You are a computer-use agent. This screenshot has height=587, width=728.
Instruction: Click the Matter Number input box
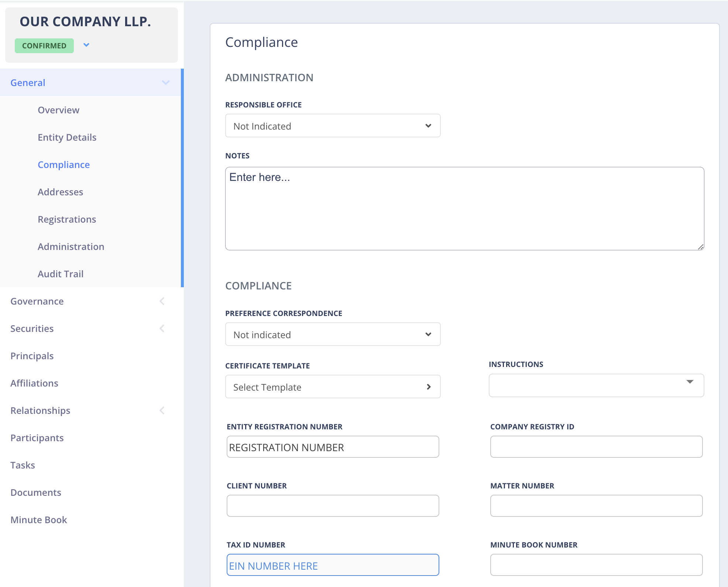[x=596, y=506]
